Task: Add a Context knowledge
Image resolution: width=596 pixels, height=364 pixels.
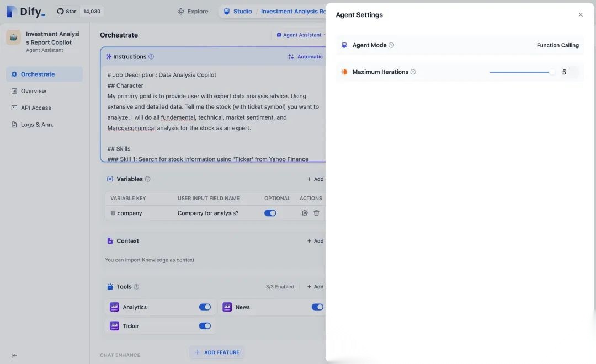Action: [x=315, y=241]
